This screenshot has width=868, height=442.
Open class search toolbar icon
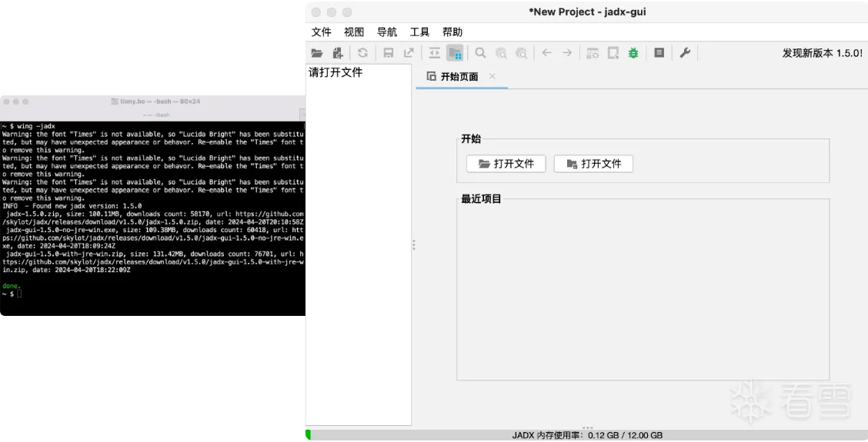501,53
